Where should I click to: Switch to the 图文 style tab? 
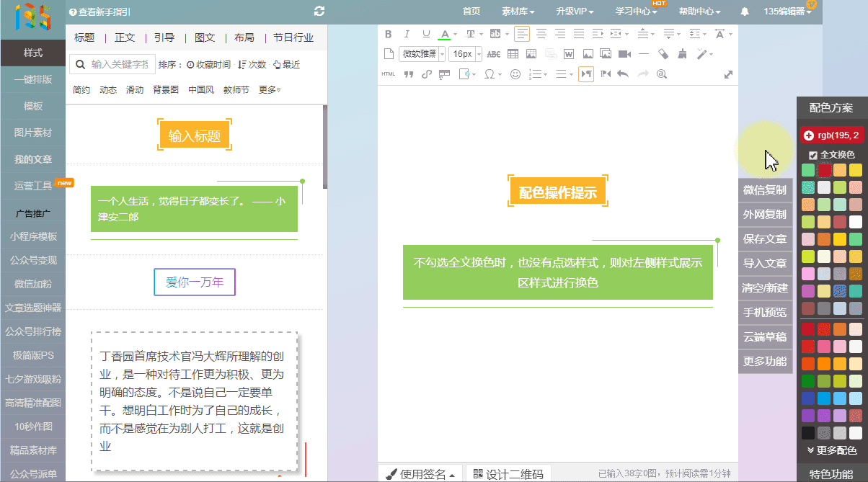[205, 37]
